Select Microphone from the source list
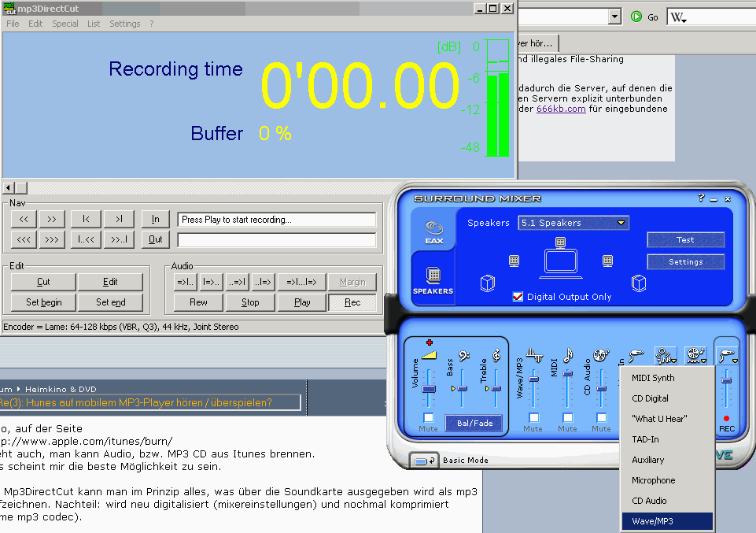The width and height of the screenshot is (756, 533). pyautogui.click(x=667, y=480)
